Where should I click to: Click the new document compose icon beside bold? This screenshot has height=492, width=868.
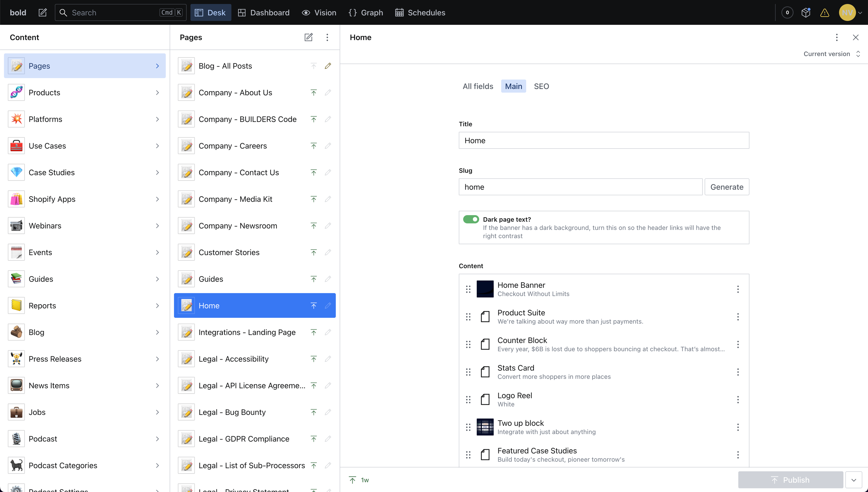42,12
